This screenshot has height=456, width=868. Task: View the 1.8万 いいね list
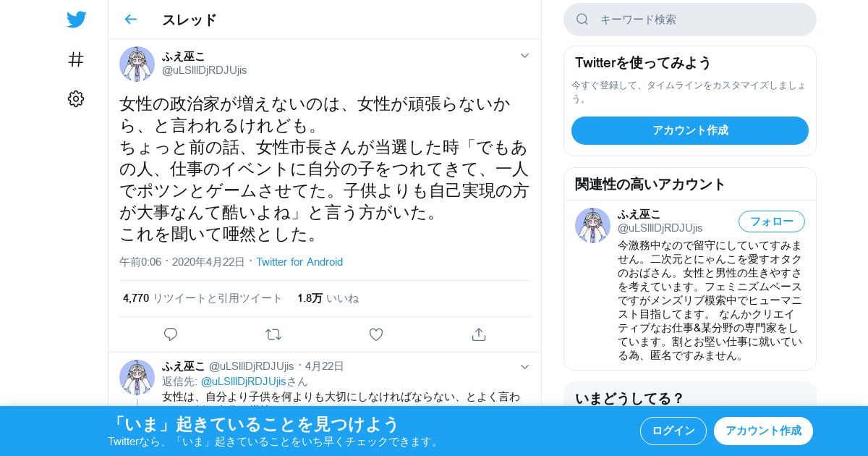(x=328, y=298)
